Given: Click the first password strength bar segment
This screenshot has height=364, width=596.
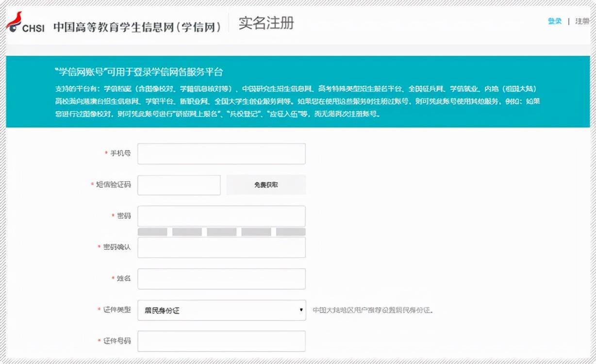Looking at the screenshot, I should pos(152,232).
